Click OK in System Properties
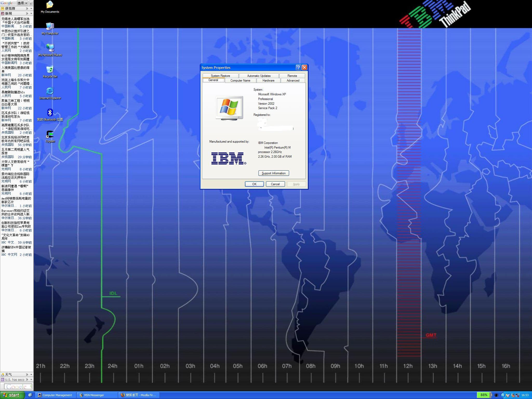 (x=254, y=184)
